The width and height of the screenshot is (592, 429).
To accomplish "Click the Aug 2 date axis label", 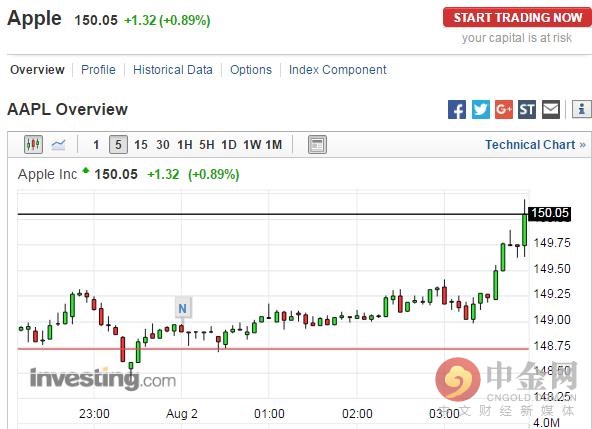I will pyautogui.click(x=182, y=414).
